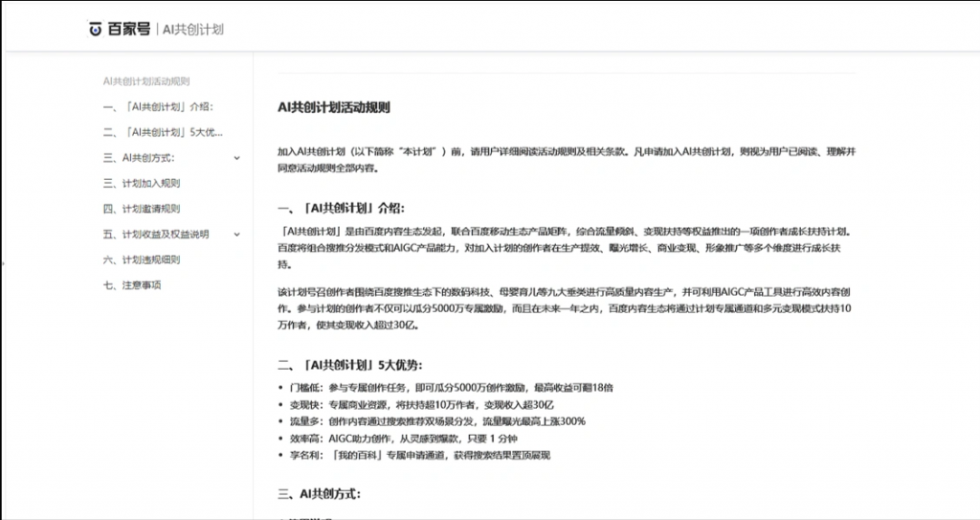Select 五、计划收益及权益说明 in the sidebar
Viewport: 980px width, 520px height.
point(156,234)
